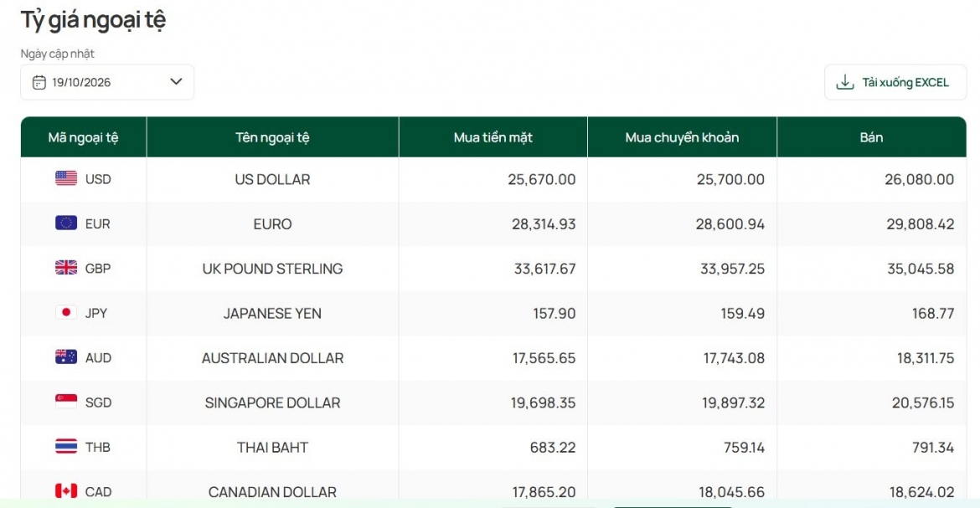
Task: Click SGD transfer rate 19,897.32
Action: tap(733, 403)
